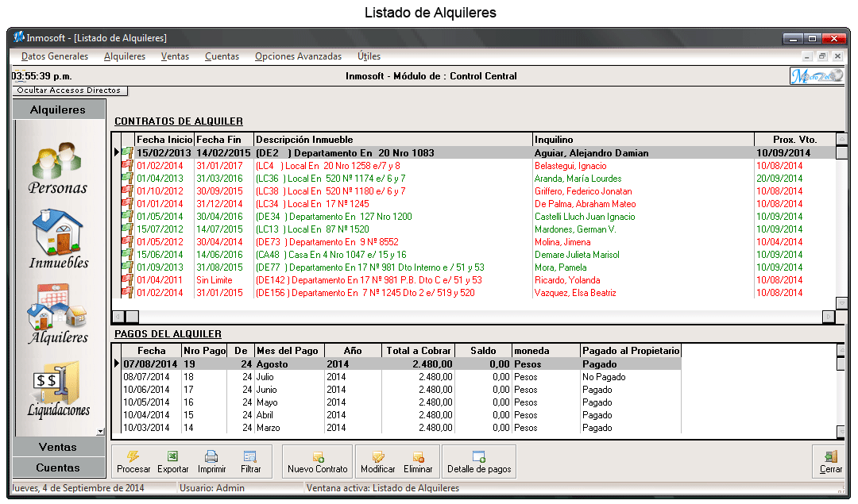Screen dimensions: 858x504
Task: Click the Descripción Inmueble column header
Action: [x=393, y=140]
